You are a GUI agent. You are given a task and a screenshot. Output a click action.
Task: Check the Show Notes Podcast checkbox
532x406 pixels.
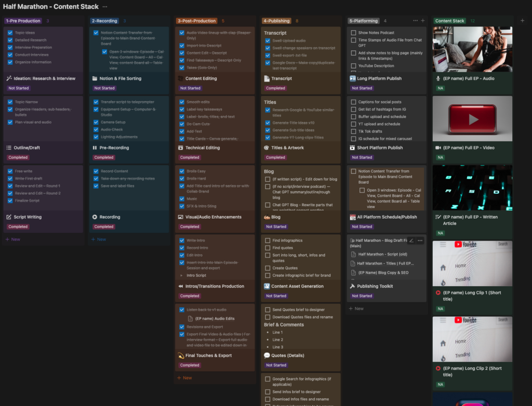[x=353, y=33]
